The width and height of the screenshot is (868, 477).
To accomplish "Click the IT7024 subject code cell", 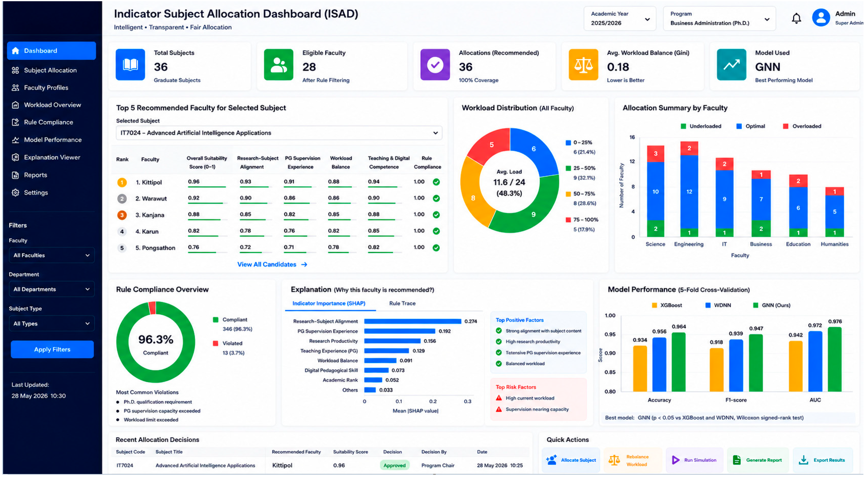I will point(125,465).
